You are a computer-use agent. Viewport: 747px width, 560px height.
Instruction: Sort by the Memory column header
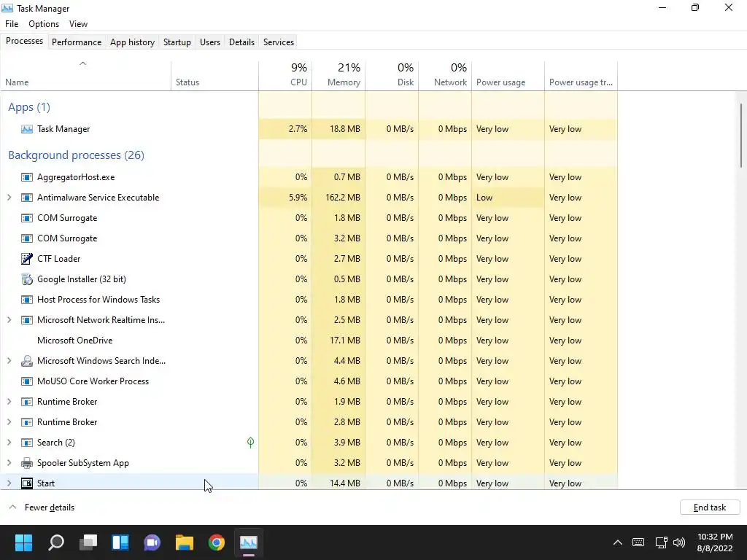[x=338, y=75]
